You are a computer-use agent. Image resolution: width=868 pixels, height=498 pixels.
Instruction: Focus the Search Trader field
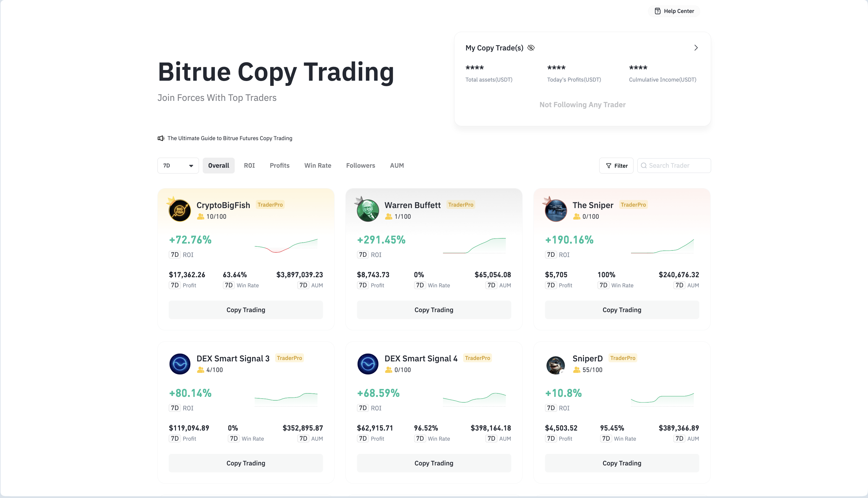[674, 165]
